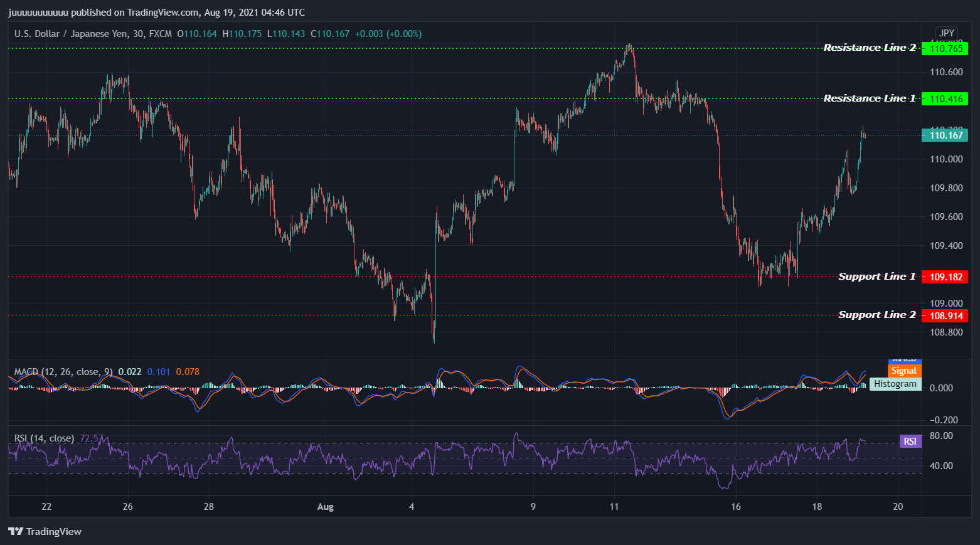Click the teal Histogram tag on the right scale
Image resolution: width=980 pixels, height=545 pixels.
pyautogui.click(x=895, y=384)
